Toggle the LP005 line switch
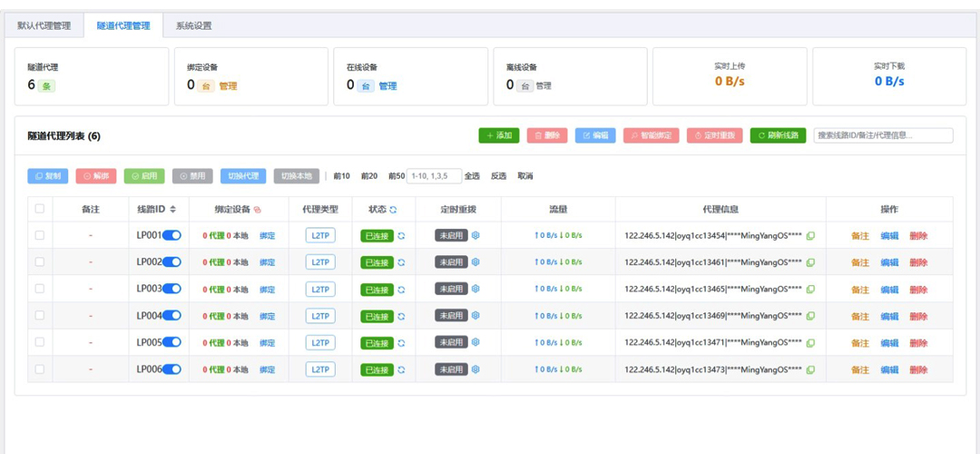The height and width of the screenshot is (454, 980). [171, 342]
